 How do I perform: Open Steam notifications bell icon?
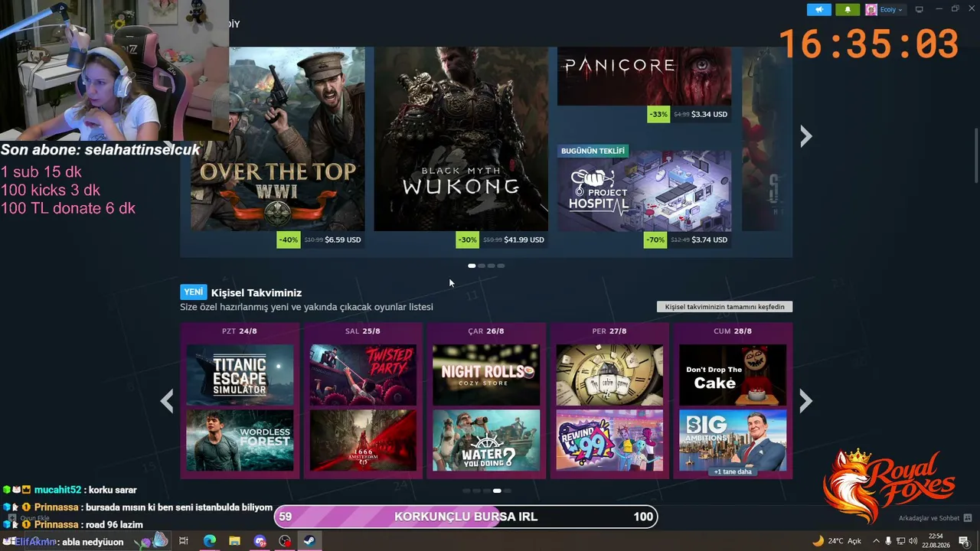[848, 10]
